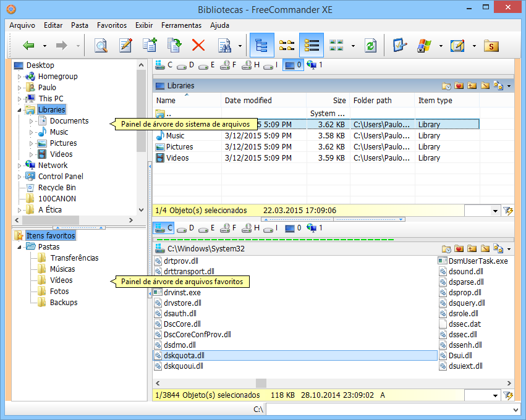Open folder history in Libraries panel

pyautogui.click(x=446, y=86)
